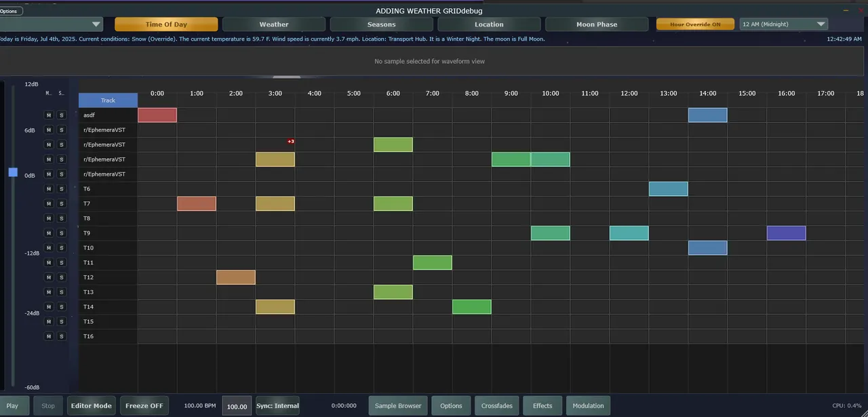Open the Crossfades panel

pyautogui.click(x=496, y=406)
